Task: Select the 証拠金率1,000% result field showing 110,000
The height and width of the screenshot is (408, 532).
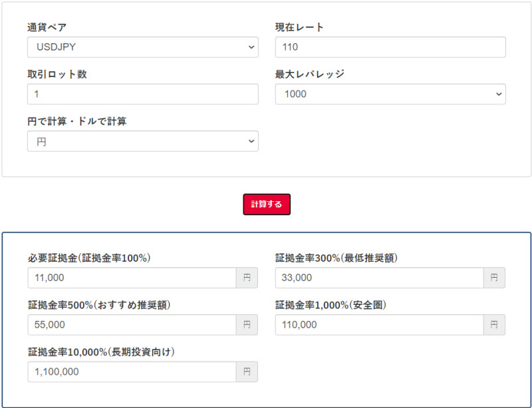Action: 379,325
